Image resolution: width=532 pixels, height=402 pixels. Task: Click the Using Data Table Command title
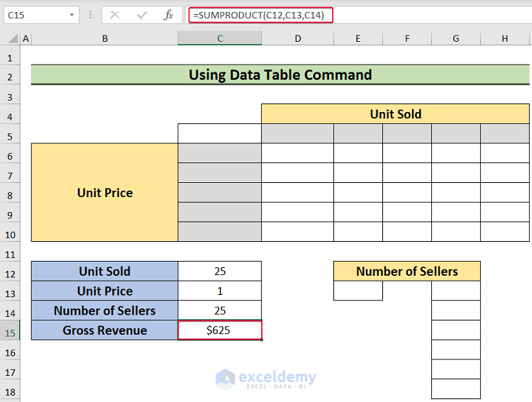[x=279, y=74]
